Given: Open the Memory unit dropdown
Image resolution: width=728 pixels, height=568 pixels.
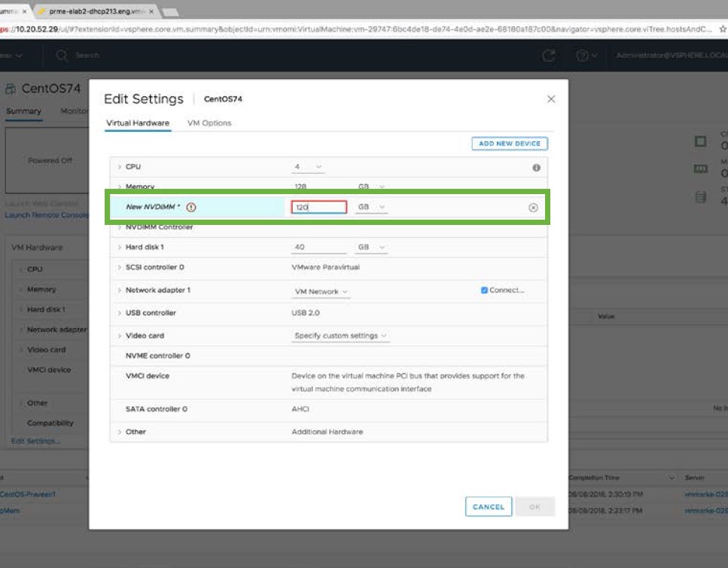Looking at the screenshot, I should pyautogui.click(x=371, y=187).
